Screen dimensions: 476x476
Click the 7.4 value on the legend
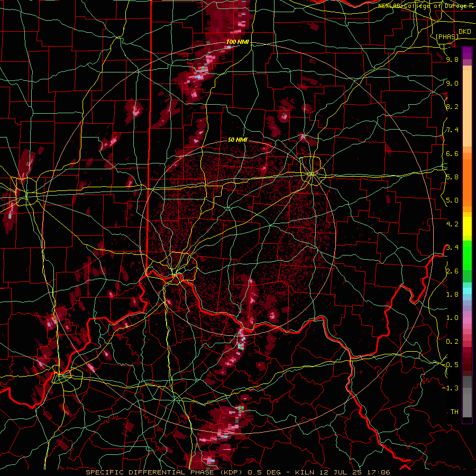pyautogui.click(x=452, y=130)
